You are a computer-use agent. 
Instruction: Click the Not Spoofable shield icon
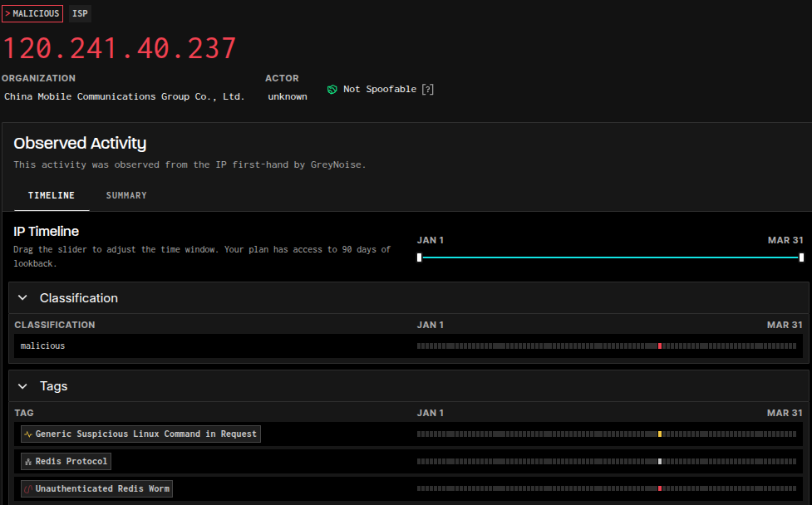[332, 90]
